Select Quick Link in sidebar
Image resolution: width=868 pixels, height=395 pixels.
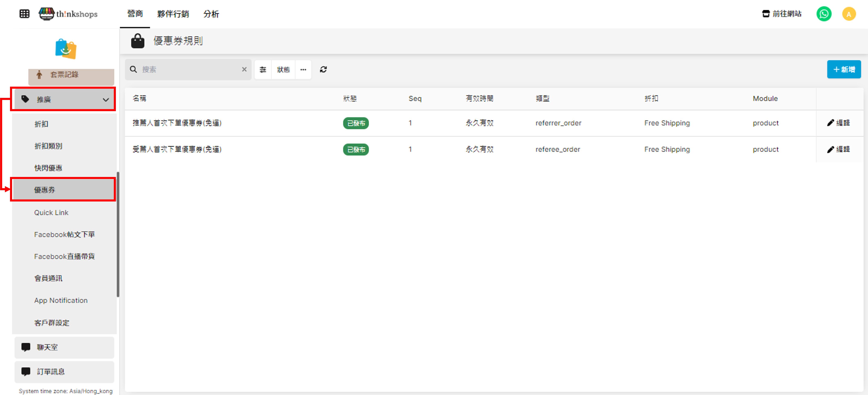point(51,213)
